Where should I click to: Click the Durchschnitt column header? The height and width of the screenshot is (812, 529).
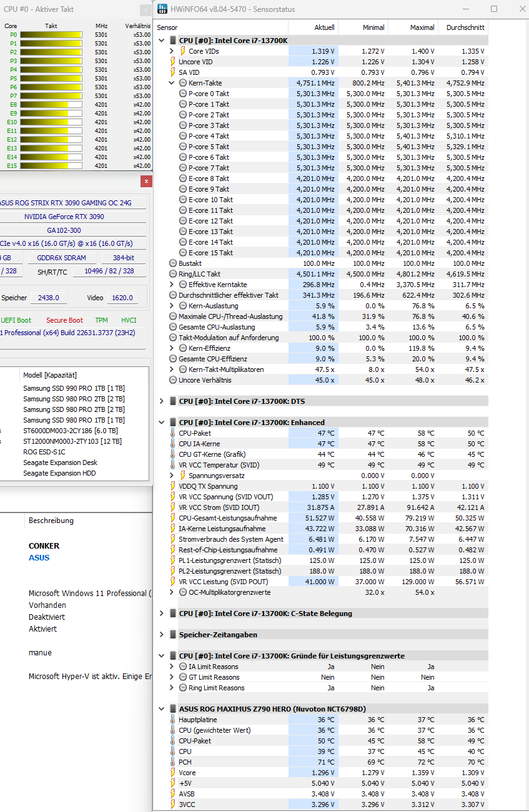[x=463, y=27]
